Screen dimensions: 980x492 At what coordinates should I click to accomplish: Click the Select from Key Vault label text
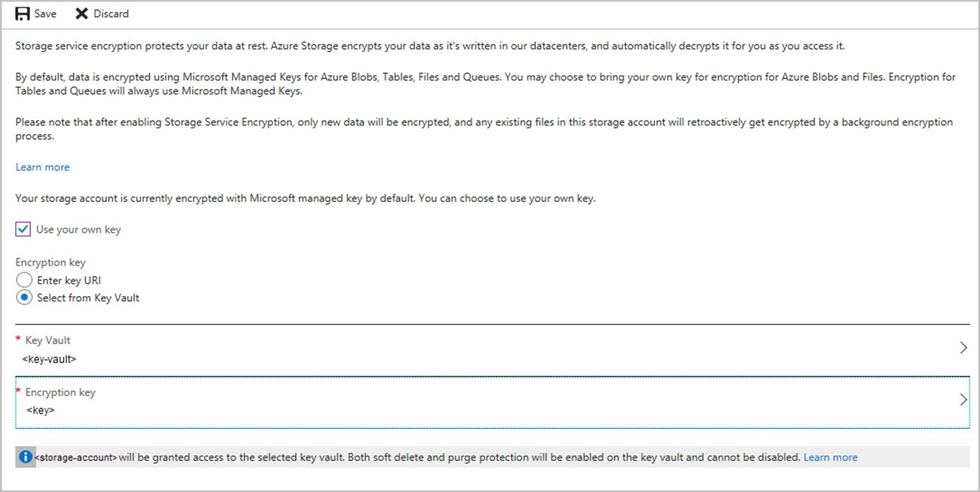[x=88, y=298]
